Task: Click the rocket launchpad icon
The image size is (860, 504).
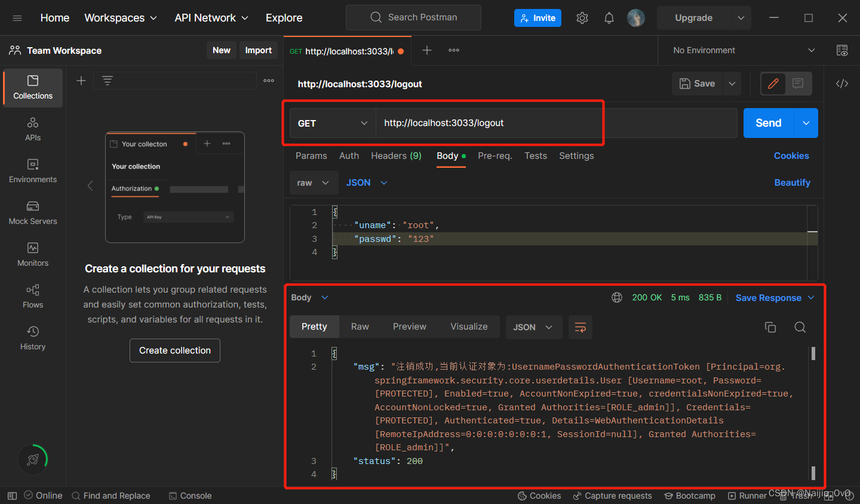Action: [x=33, y=459]
